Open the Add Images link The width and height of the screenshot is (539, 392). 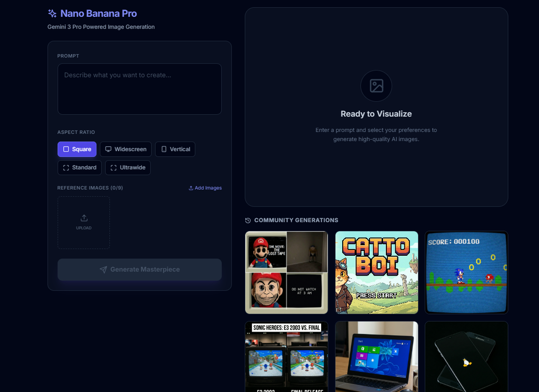point(205,188)
